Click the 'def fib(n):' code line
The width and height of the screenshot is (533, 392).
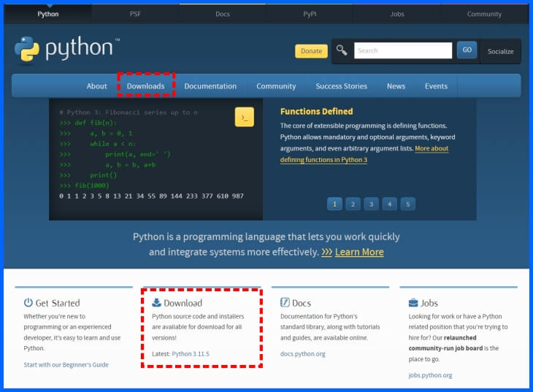click(x=88, y=123)
